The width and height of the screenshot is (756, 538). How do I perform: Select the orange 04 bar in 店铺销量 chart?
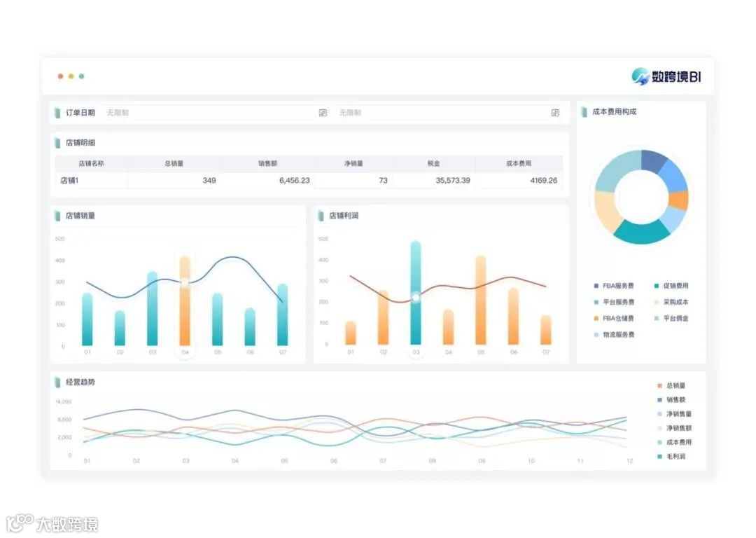click(185, 301)
